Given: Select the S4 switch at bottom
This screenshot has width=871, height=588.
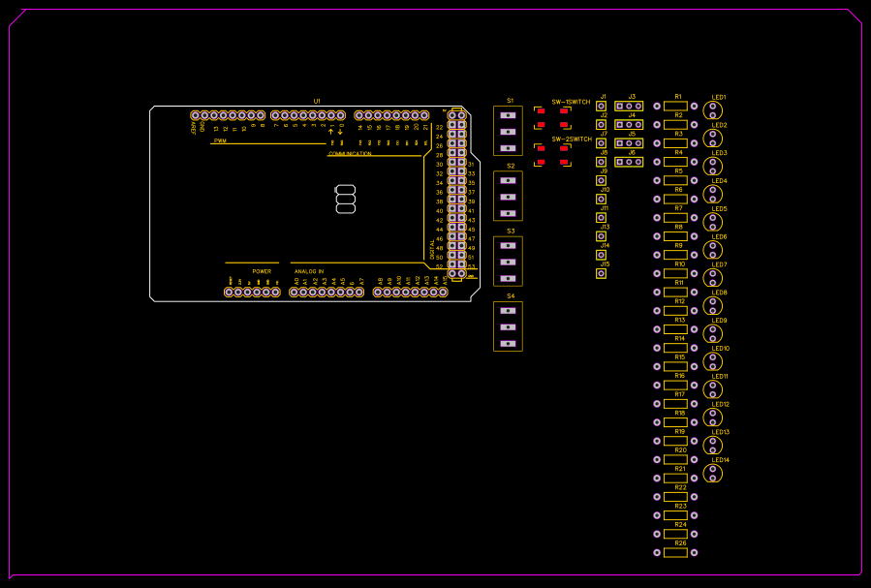Looking at the screenshot, I should tap(508, 326).
